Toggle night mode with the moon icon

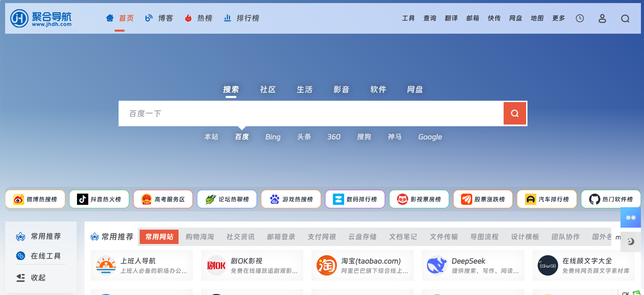click(x=631, y=241)
